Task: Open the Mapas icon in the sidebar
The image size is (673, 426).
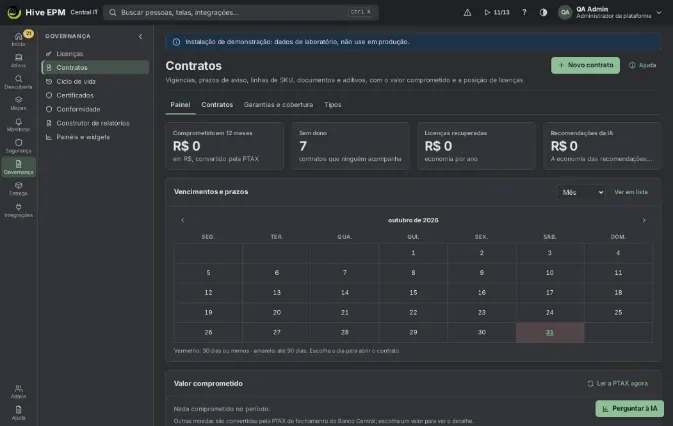Action: [18, 103]
